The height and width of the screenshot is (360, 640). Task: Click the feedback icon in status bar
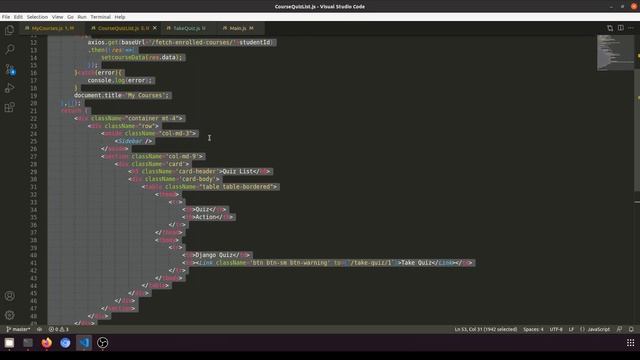619,329
